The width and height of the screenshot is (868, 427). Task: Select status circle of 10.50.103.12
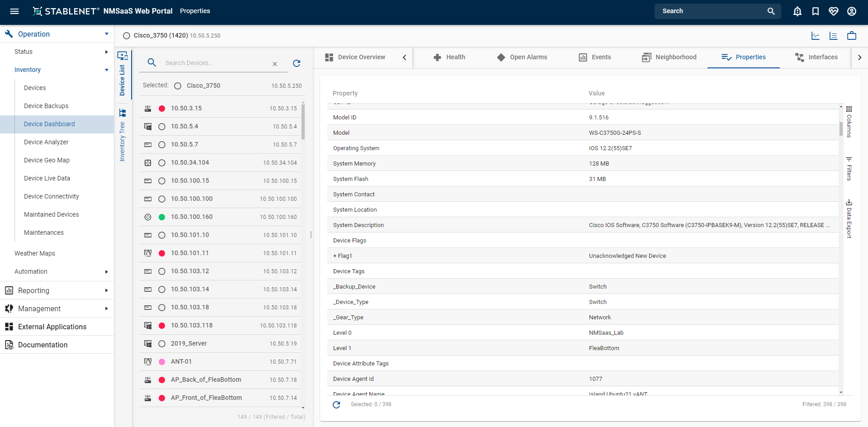pyautogui.click(x=162, y=271)
